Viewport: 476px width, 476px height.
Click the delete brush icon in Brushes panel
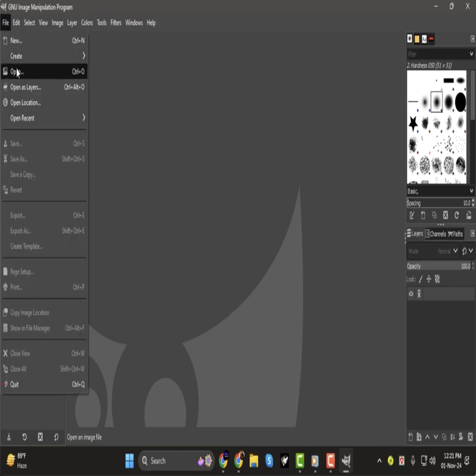[x=446, y=216]
